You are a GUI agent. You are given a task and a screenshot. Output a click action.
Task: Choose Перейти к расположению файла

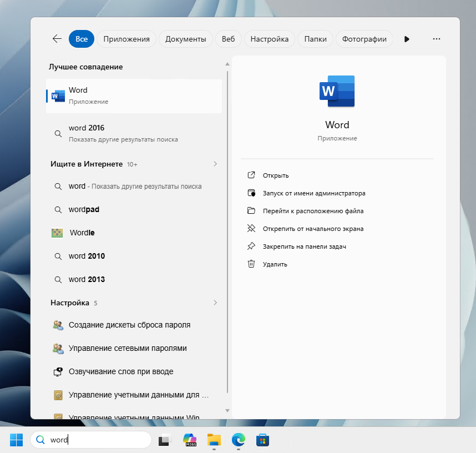tap(313, 211)
